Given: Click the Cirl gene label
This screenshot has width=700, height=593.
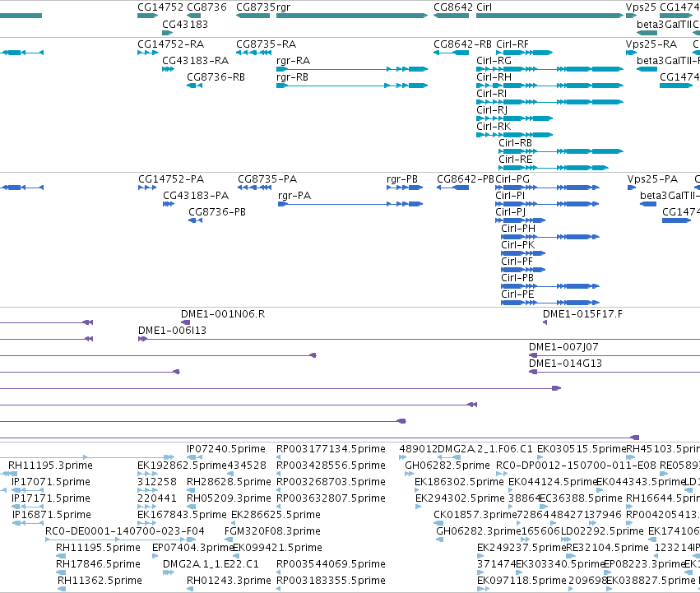Looking at the screenshot, I should (484, 7).
